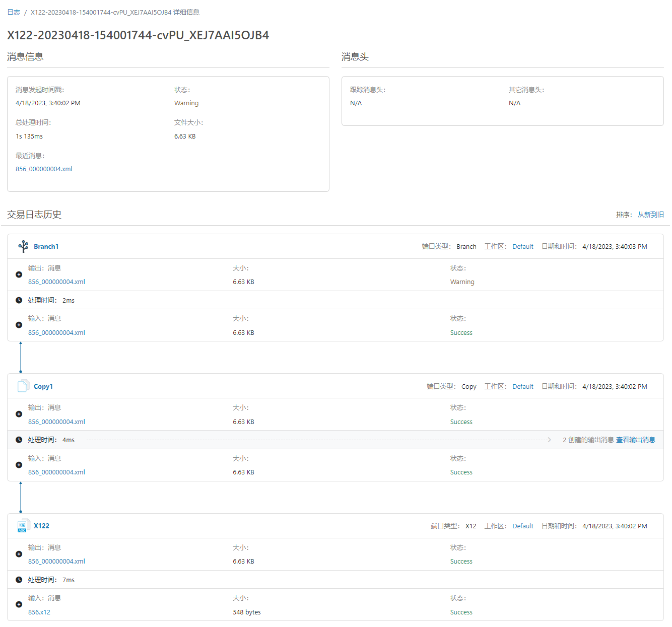Click the Branch1 connector branch icon

pyautogui.click(x=23, y=246)
